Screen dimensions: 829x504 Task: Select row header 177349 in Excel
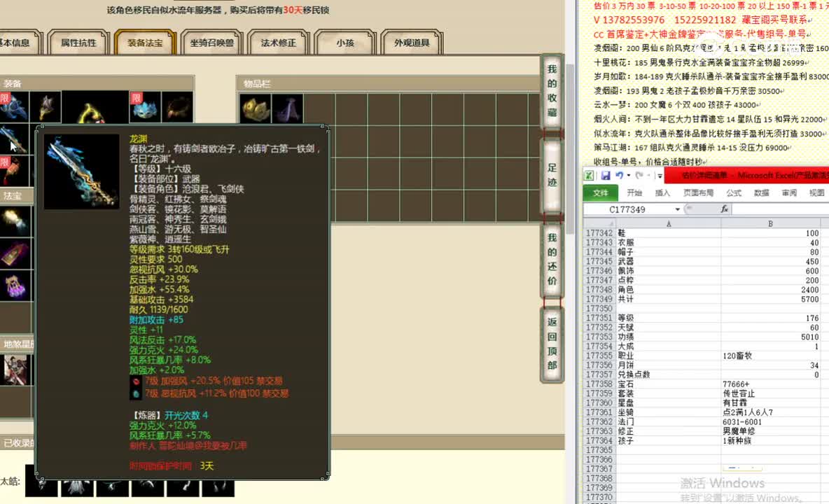point(599,299)
